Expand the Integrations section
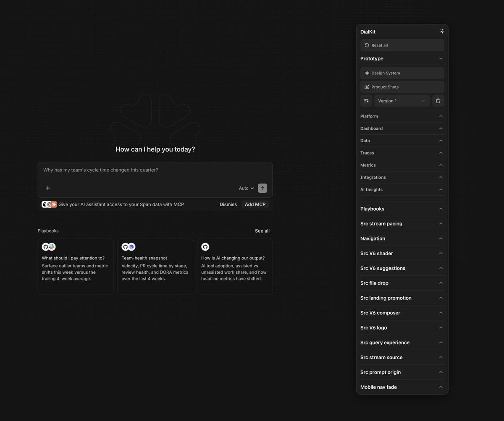The width and height of the screenshot is (504, 421). point(402,177)
